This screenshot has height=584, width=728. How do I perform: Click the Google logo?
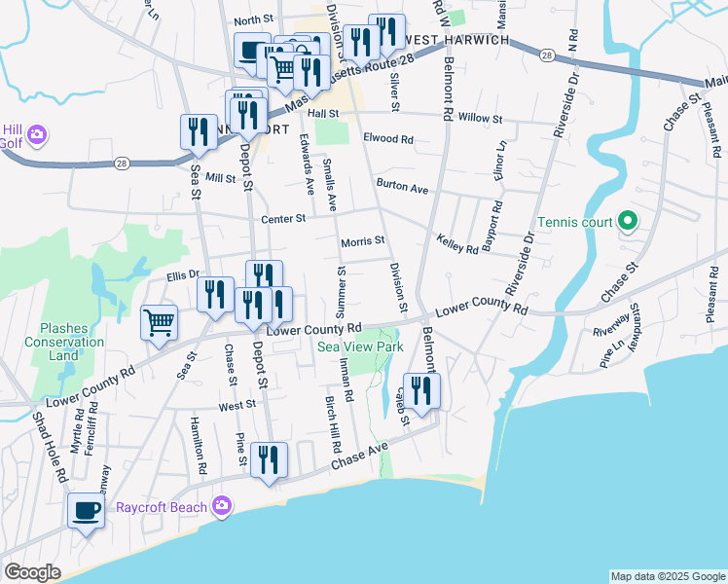point(32,572)
